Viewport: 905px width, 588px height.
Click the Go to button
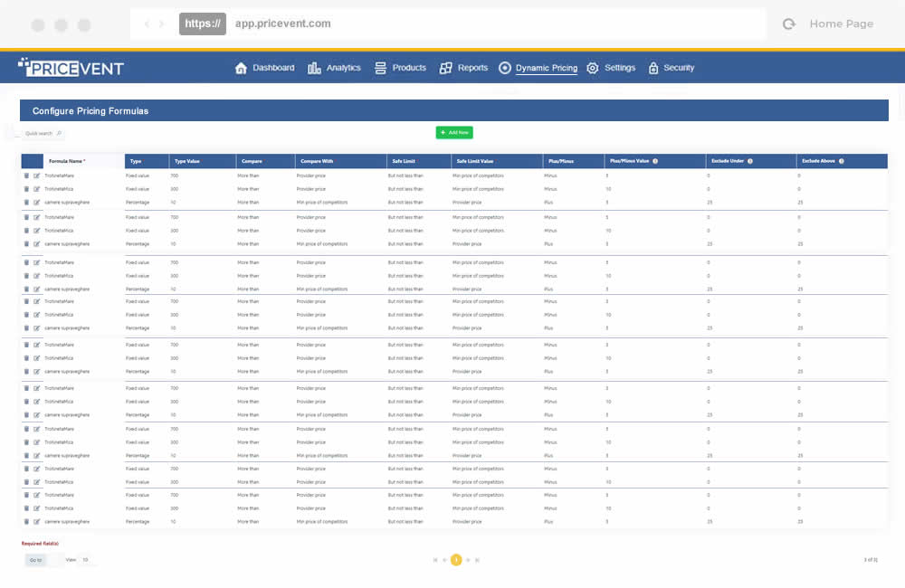click(36, 560)
